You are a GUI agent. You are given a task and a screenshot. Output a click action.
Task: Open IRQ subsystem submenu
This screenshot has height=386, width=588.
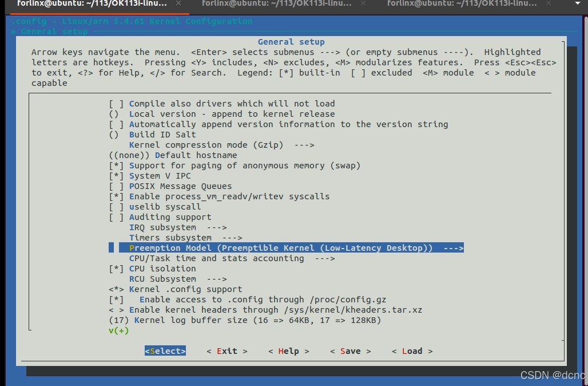click(178, 227)
